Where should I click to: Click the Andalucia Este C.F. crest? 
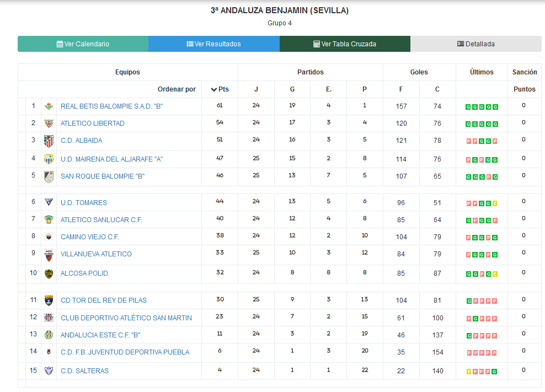49,335
